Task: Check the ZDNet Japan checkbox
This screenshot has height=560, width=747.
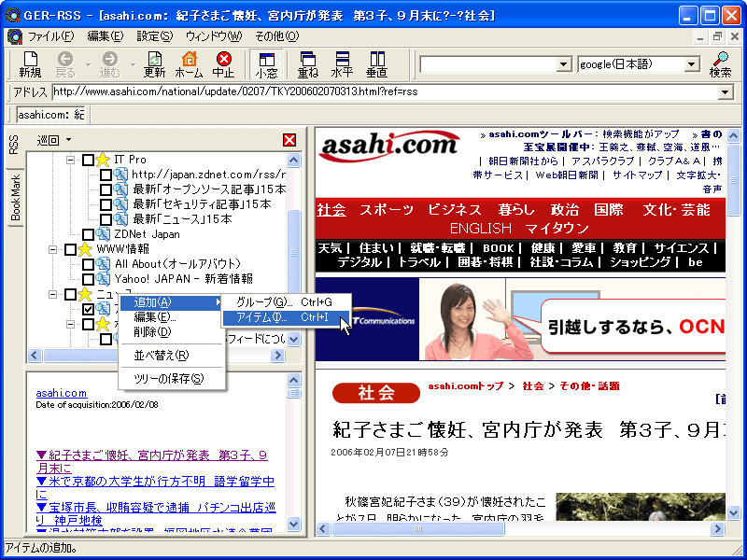Action: click(88, 234)
